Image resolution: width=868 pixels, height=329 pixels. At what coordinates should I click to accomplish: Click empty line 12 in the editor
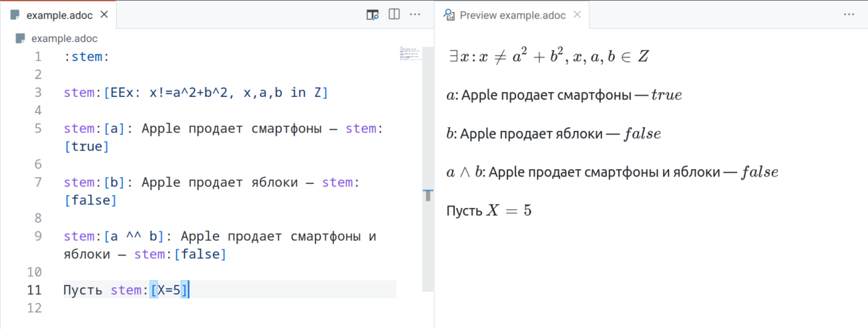[200, 308]
